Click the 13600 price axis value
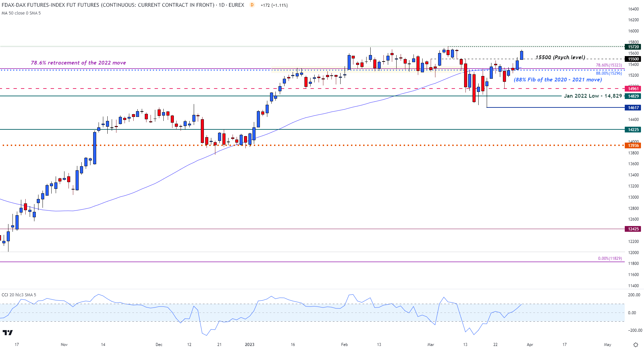The width and height of the screenshot is (644, 348). (634, 164)
